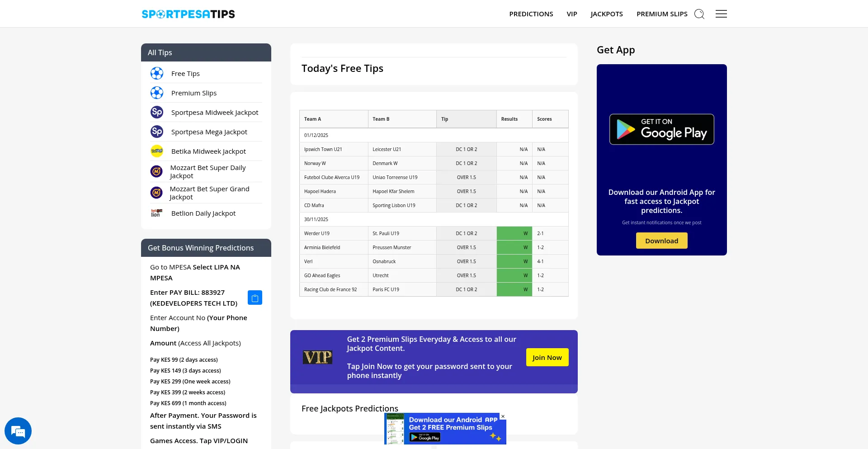
Task: Open the Predictions menu item
Action: pos(531,14)
